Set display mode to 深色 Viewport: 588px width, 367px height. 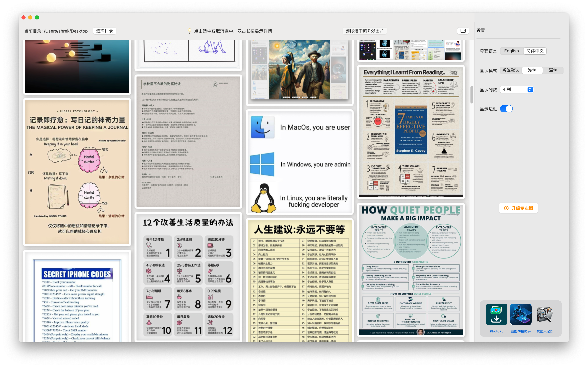pyautogui.click(x=553, y=70)
